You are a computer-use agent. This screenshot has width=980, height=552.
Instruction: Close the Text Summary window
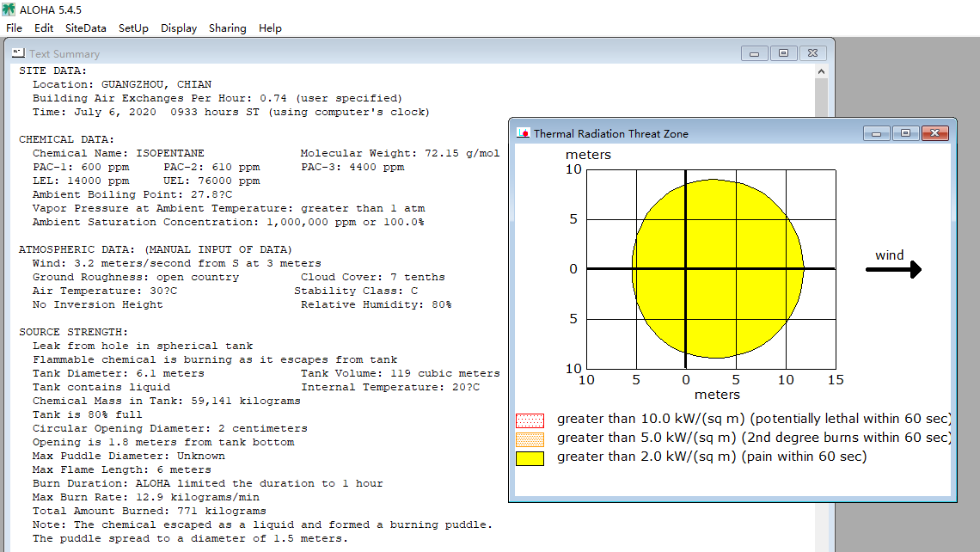coord(812,54)
